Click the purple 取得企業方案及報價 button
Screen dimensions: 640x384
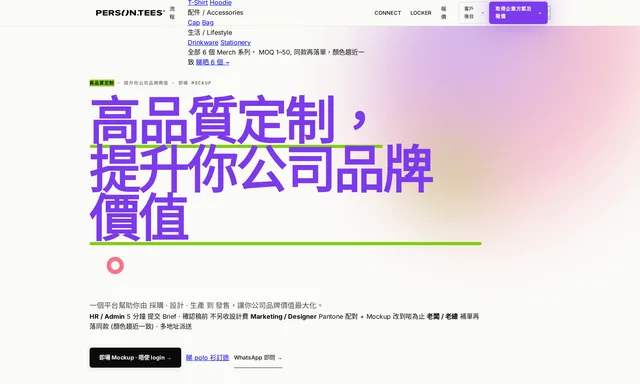click(x=518, y=13)
